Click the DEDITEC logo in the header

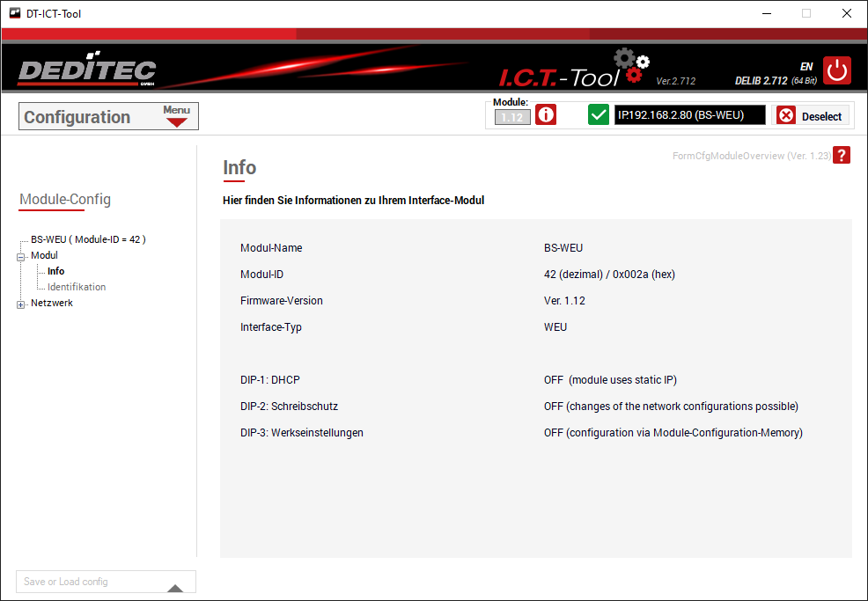click(87, 72)
